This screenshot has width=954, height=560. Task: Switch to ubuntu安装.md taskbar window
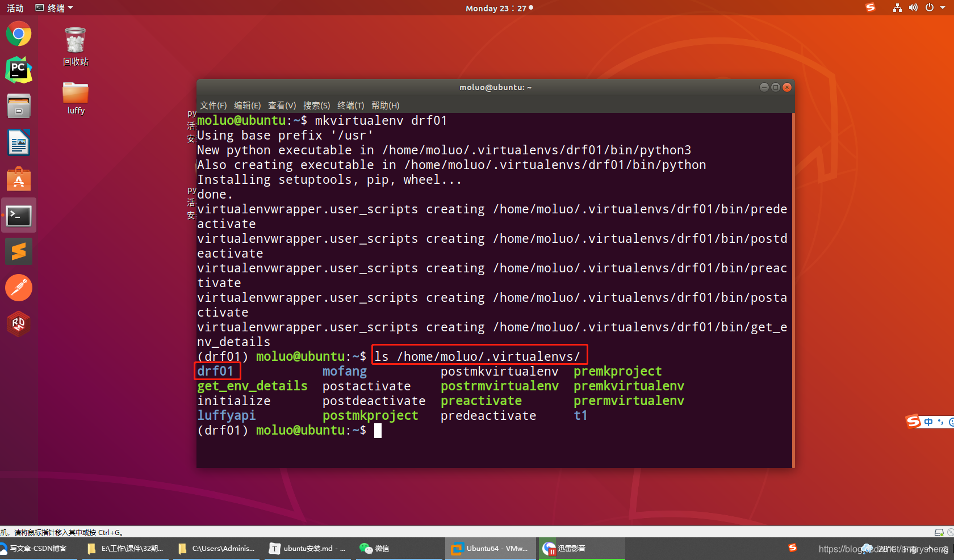(308, 548)
